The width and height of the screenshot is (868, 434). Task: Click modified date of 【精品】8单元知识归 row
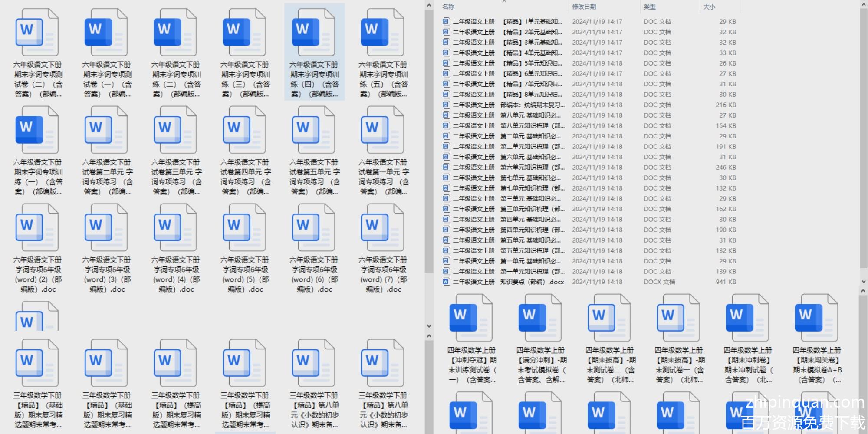597,94
